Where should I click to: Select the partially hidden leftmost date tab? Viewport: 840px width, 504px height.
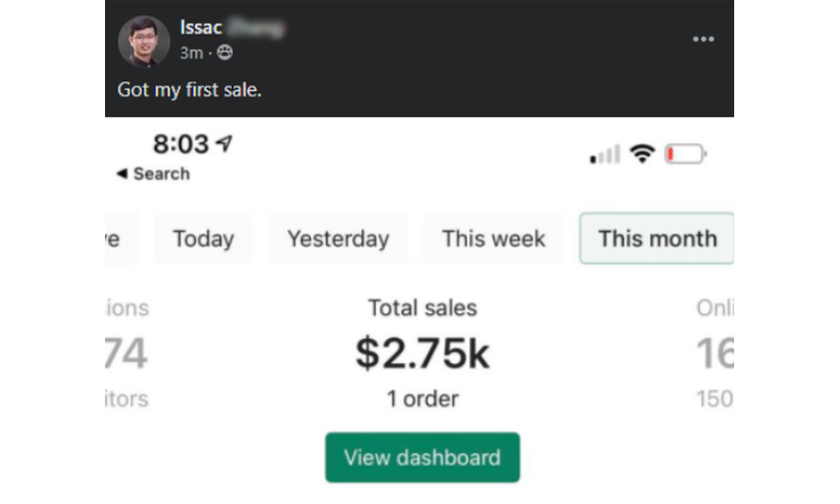pyautogui.click(x=116, y=239)
